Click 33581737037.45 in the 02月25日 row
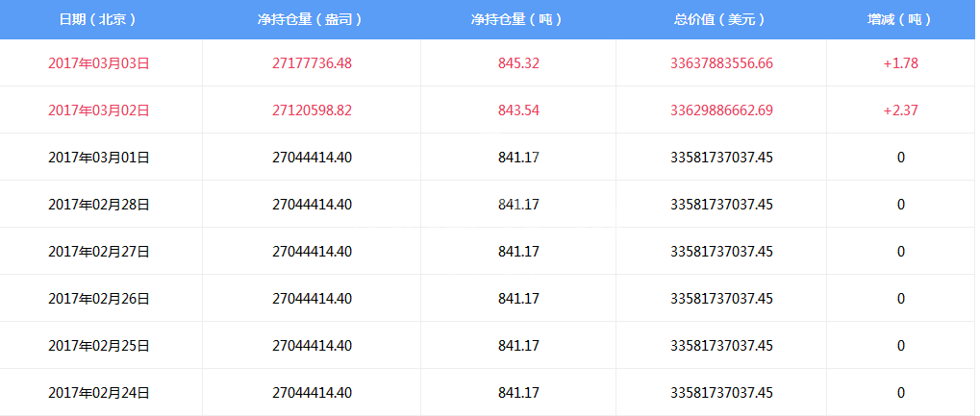Image resolution: width=980 pixels, height=416 pixels. click(722, 346)
